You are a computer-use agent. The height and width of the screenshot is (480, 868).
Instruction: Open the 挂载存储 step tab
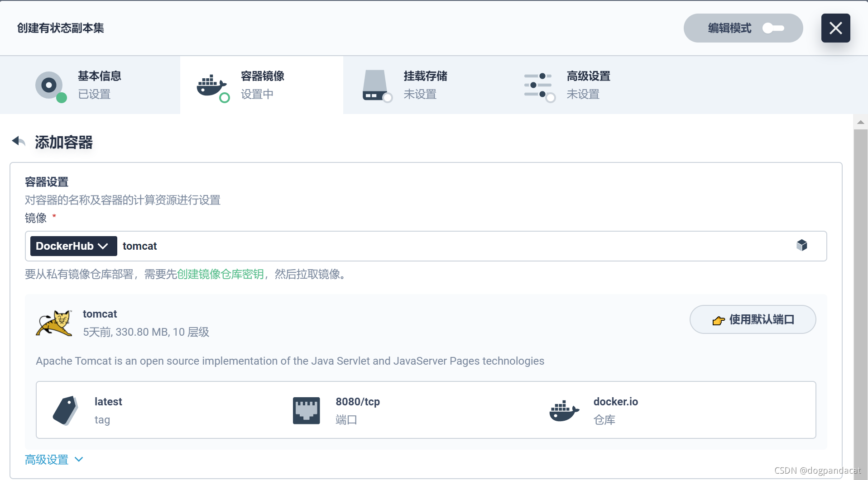coord(425,85)
